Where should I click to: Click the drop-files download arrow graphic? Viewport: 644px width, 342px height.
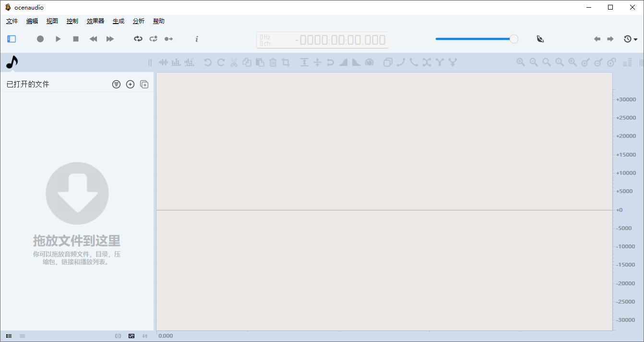click(x=77, y=193)
